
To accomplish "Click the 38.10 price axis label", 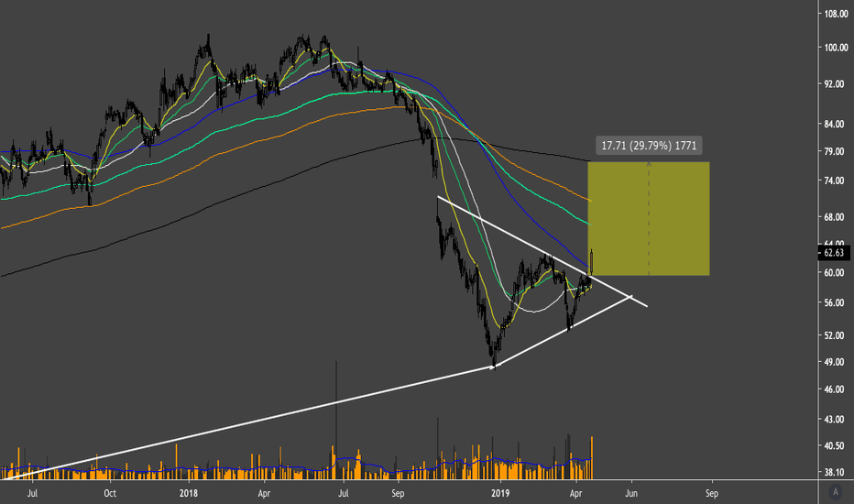I will pos(836,473).
